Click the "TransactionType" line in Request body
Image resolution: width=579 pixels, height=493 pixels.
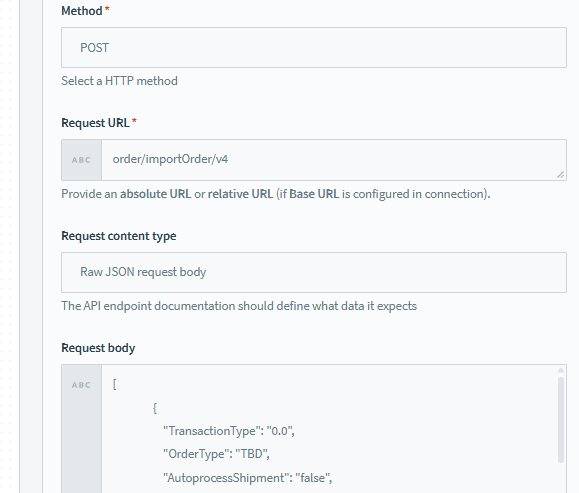[x=229, y=431]
